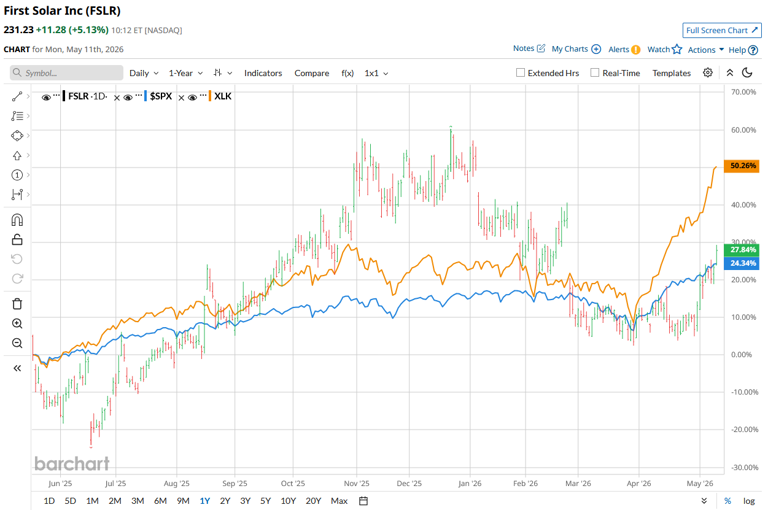Delete drawings with the trash icon
This screenshot has width=768, height=510.
(17, 304)
